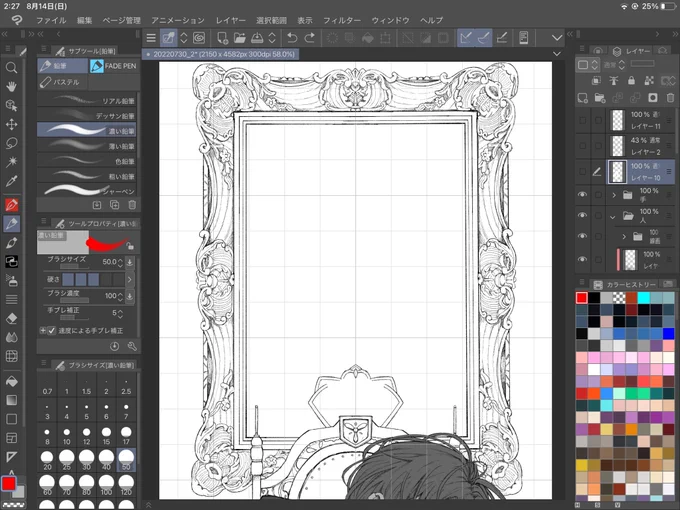Select the パステル sub tool group
680x510 pixels.
[62, 82]
